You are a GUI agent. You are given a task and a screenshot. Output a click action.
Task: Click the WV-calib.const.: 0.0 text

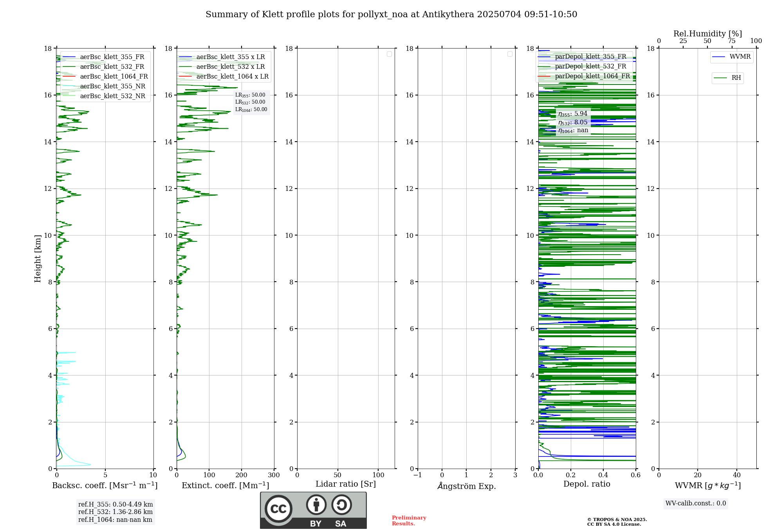click(696, 503)
